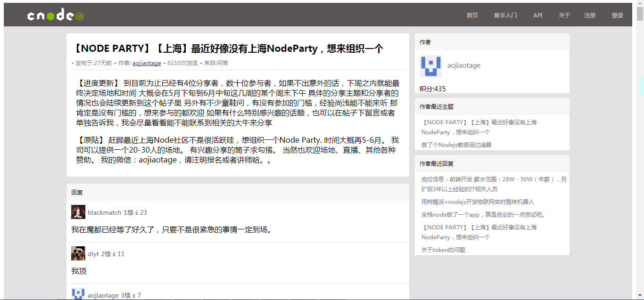Screen dimensions: 644x300
Task: Click the scrollbar up arrow
Action: click(x=640, y=4)
